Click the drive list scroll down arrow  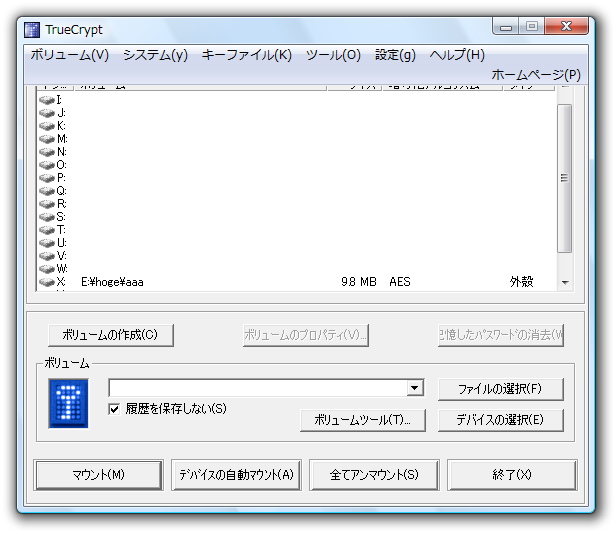pos(565,282)
